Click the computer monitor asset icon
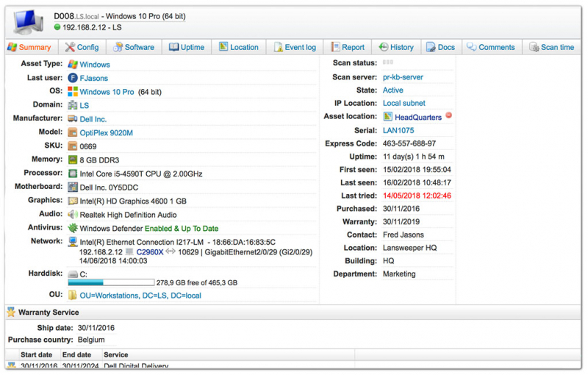 coord(27,23)
